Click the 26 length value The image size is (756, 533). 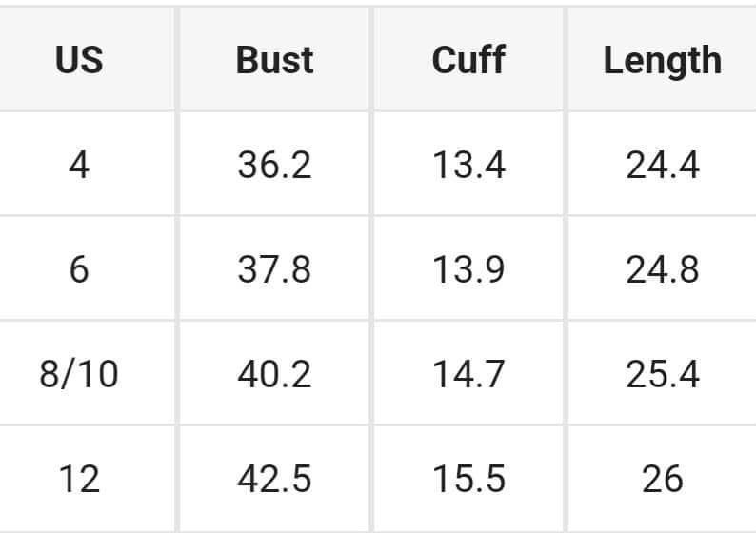[x=663, y=478]
